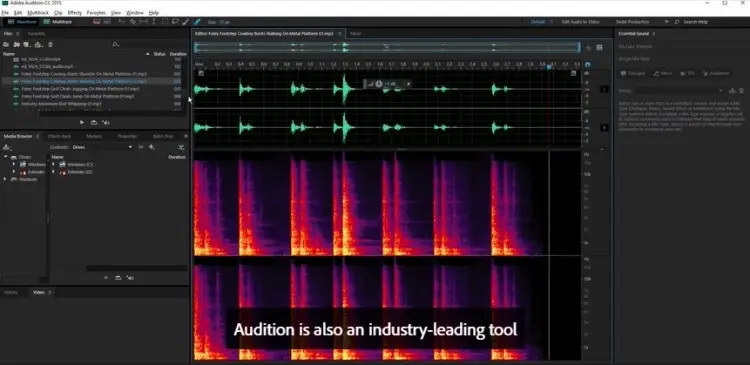This screenshot has height=365, width=750.
Task: Click the HUD volume adjustment knob
Action: coord(379,84)
